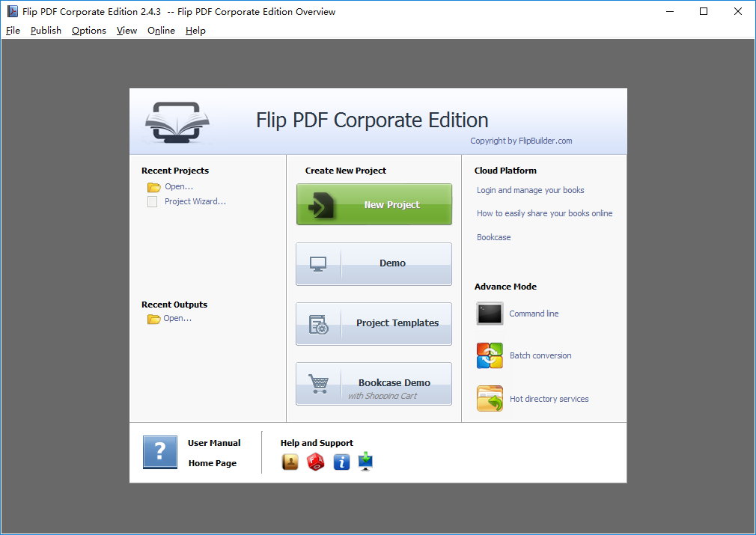This screenshot has width=756, height=535.
Task: Click the Bookcase cloud link
Action: (x=494, y=237)
